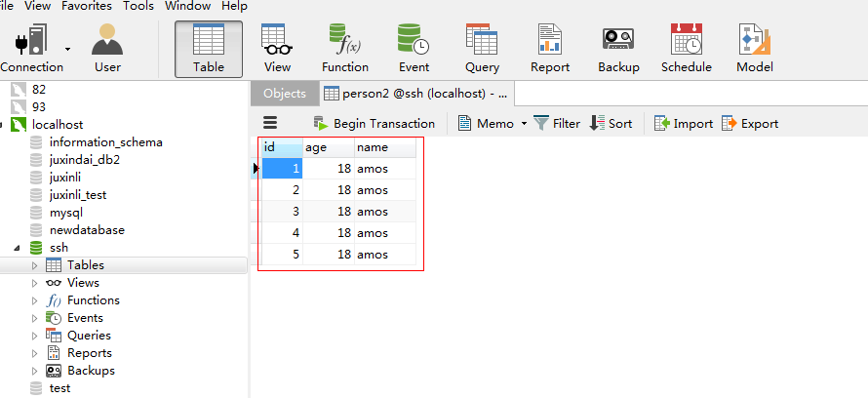Click the Import button
The width and height of the screenshot is (868, 398).
coord(684,124)
